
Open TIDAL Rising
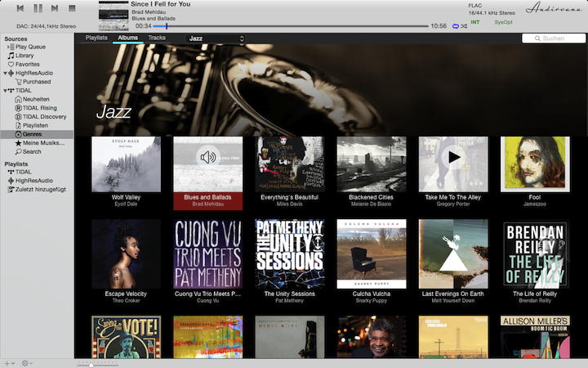[36, 108]
